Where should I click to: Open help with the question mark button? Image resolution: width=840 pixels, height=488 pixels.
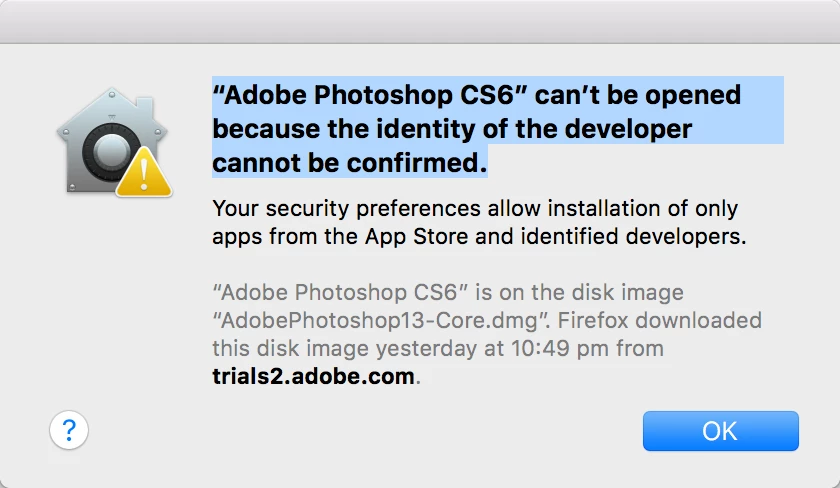(x=69, y=430)
